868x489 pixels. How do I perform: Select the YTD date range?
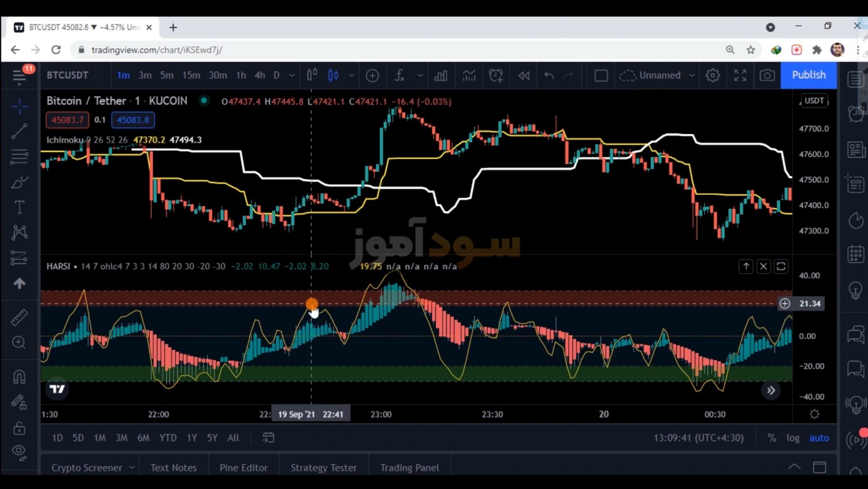168,437
